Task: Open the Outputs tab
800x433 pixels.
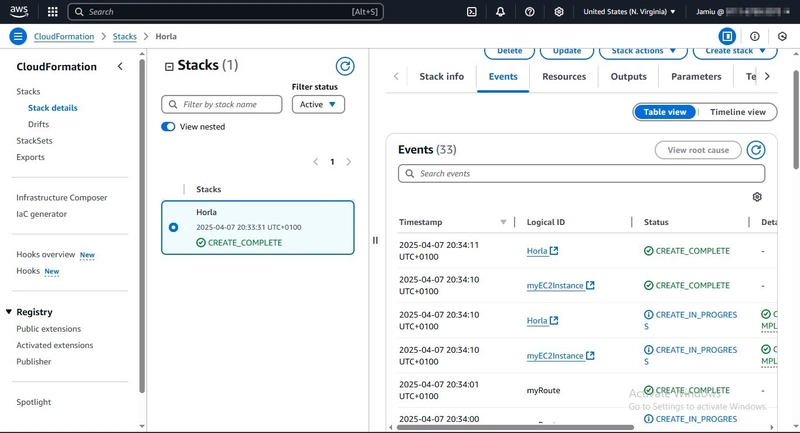Action: (629, 77)
